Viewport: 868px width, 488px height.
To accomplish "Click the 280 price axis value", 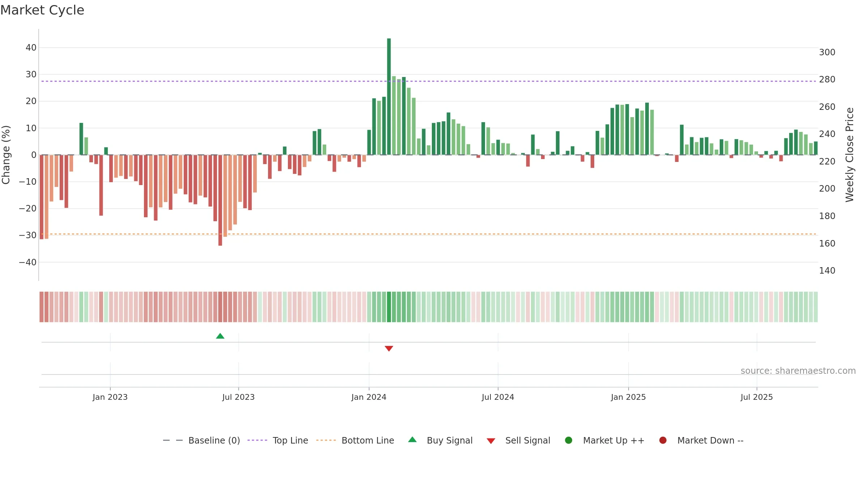I will [827, 80].
